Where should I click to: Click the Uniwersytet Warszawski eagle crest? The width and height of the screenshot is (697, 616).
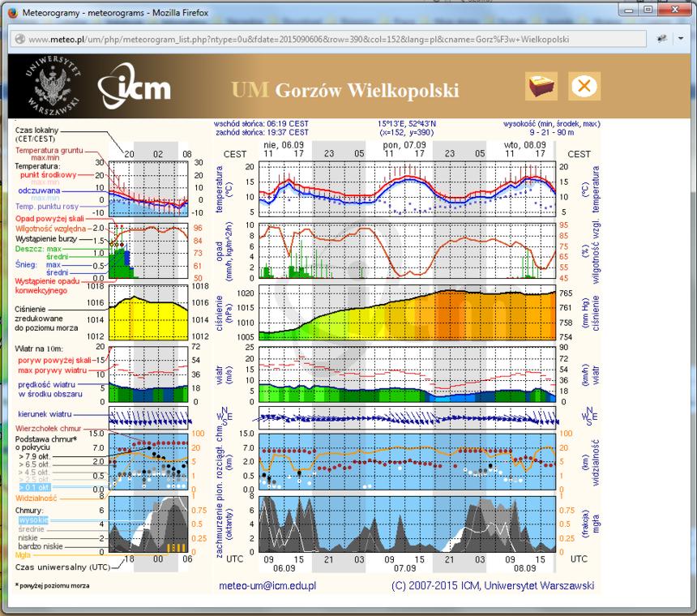pyautogui.click(x=53, y=85)
